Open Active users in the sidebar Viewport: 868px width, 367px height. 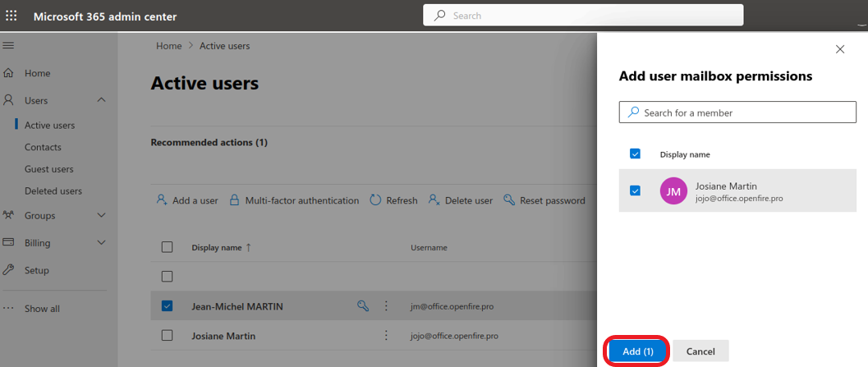click(50, 125)
